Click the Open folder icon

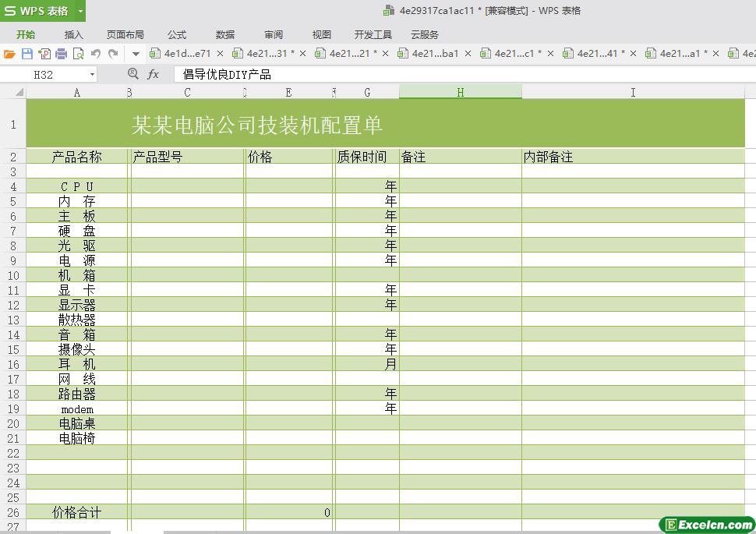click(x=9, y=54)
